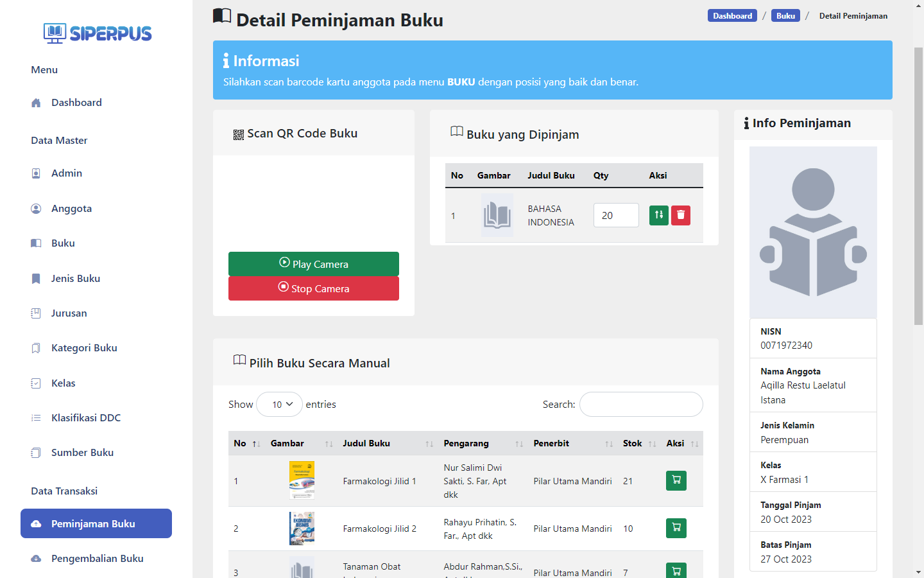This screenshot has height=578, width=924.
Task: Click the Farmakologi Jilid 1 cover thumbnail
Action: tap(302, 480)
